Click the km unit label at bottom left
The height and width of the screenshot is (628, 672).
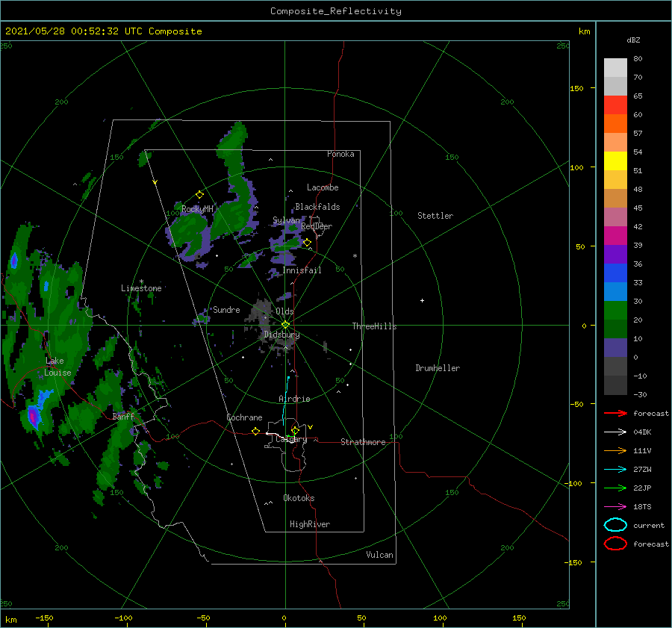pyautogui.click(x=10, y=620)
